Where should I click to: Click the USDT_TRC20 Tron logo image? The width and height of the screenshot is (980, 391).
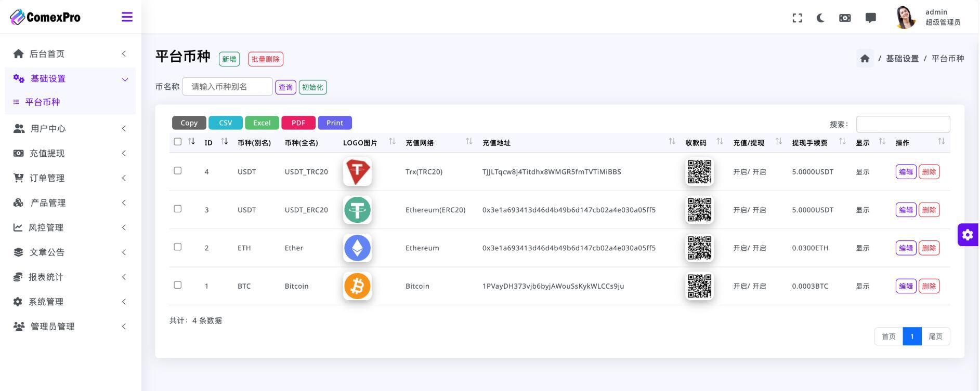click(x=357, y=172)
